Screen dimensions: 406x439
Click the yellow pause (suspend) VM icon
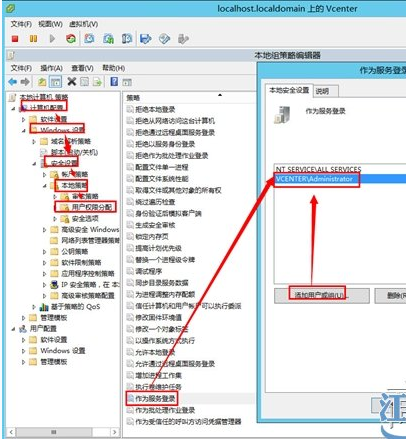tap(33, 39)
